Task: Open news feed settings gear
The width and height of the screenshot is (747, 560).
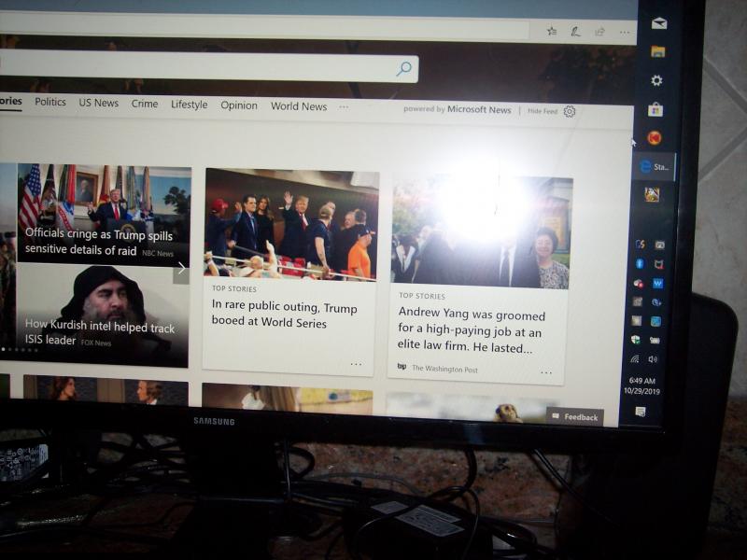Action: (570, 111)
